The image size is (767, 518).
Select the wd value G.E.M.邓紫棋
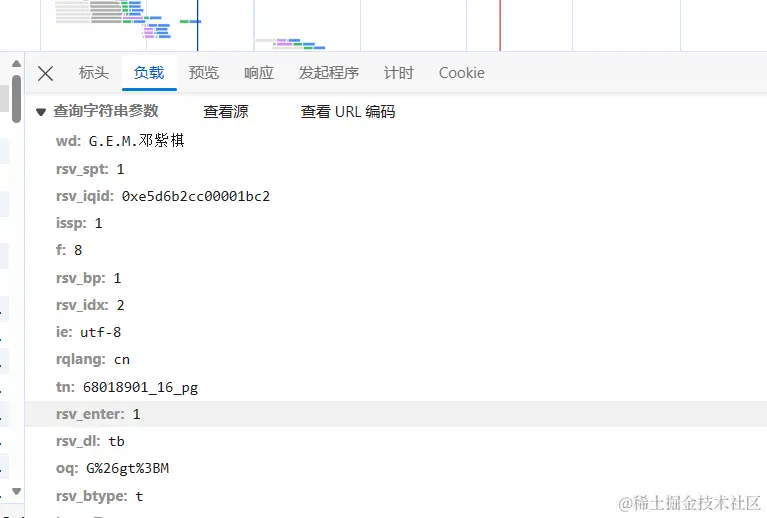tap(136, 141)
